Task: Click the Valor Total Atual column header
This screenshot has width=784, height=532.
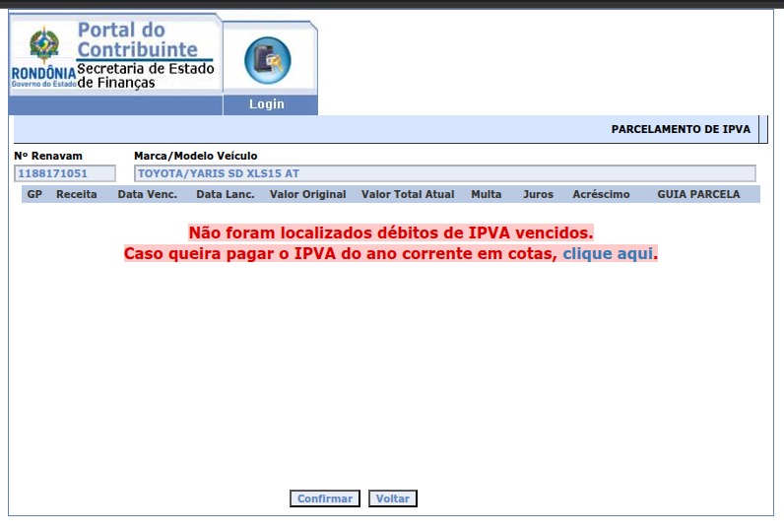Action: point(408,195)
